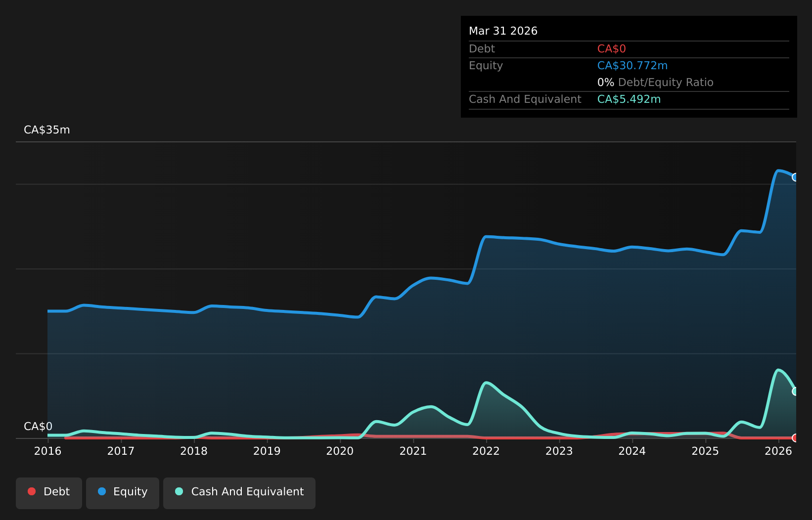Click the CA$35m y-axis label
This screenshot has width=812, height=520.
(x=47, y=130)
